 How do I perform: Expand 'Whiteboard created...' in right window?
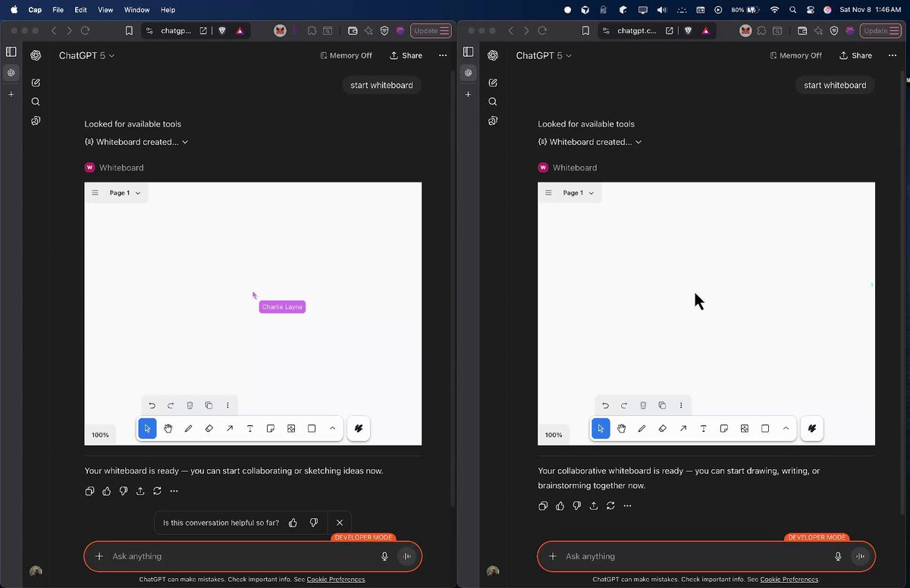pyautogui.click(x=590, y=142)
